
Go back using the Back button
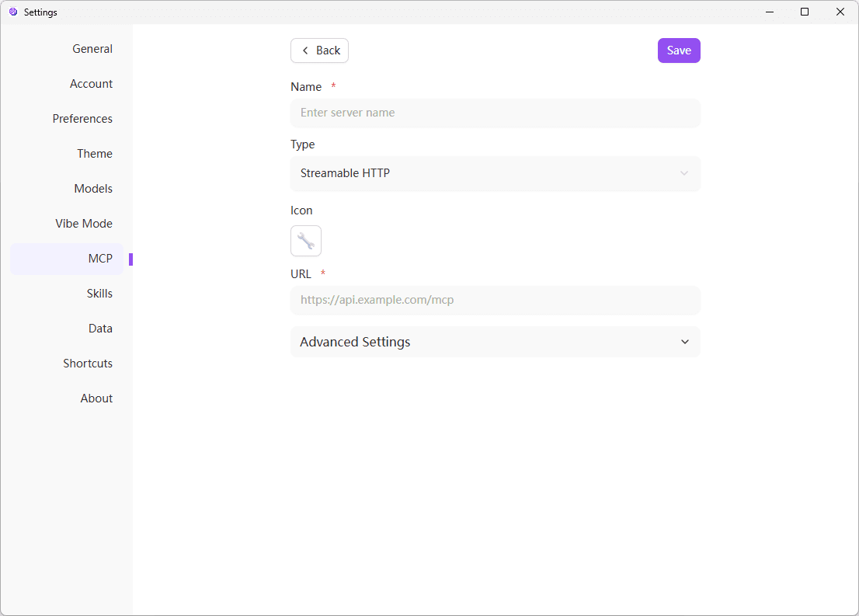pyautogui.click(x=319, y=50)
